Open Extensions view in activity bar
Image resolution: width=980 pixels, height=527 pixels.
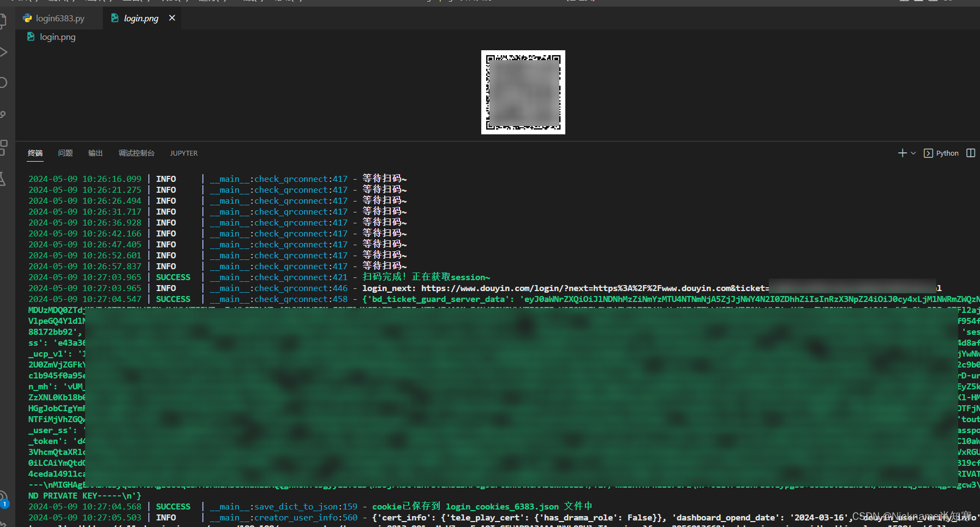coord(3,147)
